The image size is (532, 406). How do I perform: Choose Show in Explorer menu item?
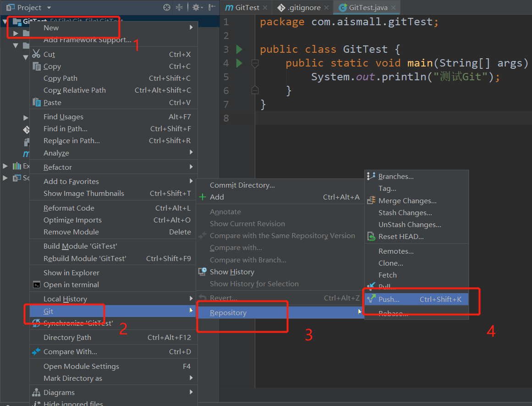click(x=114, y=273)
